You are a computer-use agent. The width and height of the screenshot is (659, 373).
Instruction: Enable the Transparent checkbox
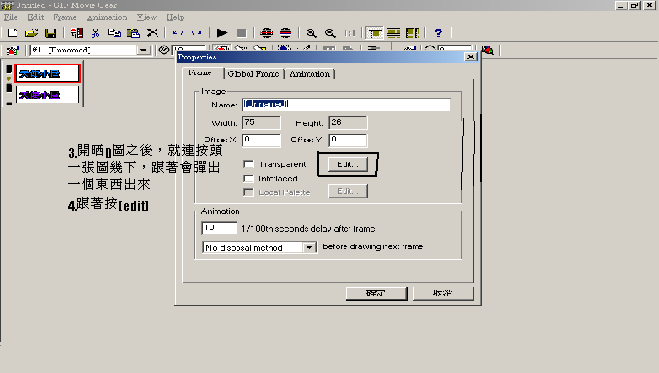(249, 164)
